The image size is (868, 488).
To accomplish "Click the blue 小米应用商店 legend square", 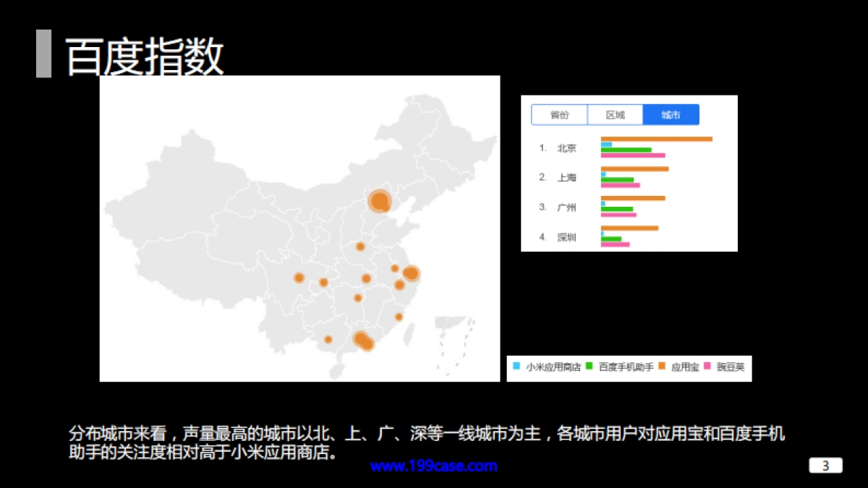I will click(x=516, y=367).
